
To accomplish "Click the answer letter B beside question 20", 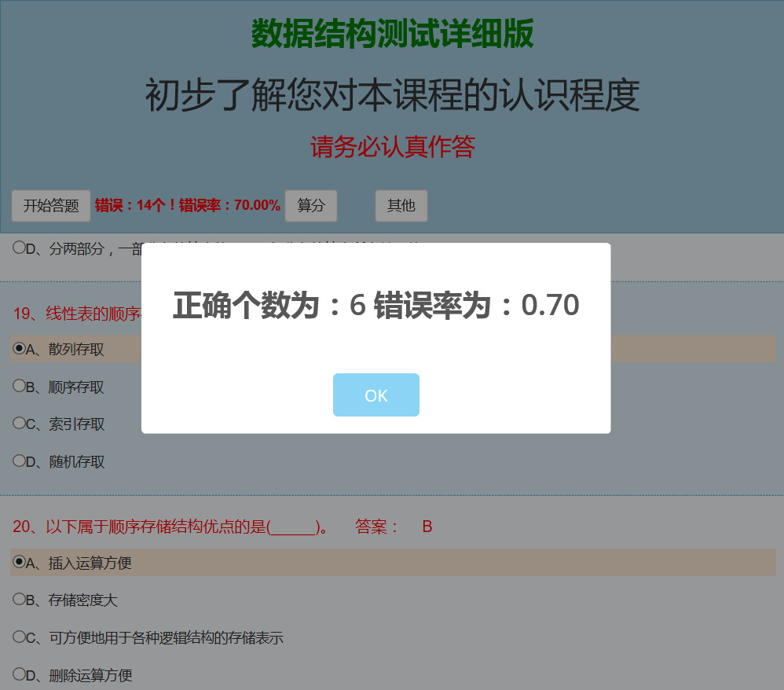I will pos(427,527).
